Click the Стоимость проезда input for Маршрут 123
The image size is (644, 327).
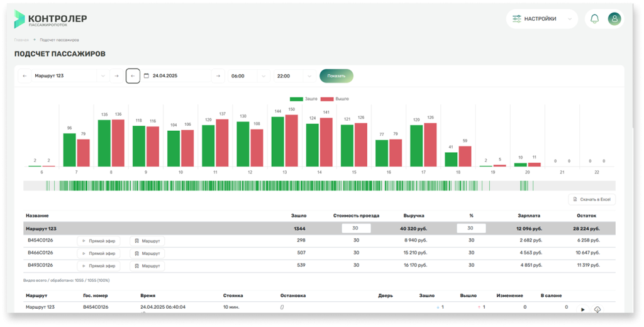click(x=356, y=228)
